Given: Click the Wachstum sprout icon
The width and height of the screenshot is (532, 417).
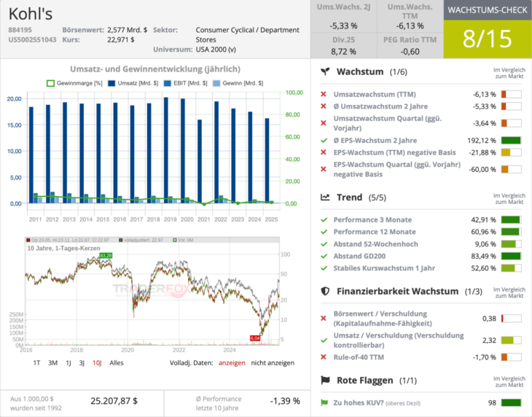Looking at the screenshot, I should [x=326, y=72].
